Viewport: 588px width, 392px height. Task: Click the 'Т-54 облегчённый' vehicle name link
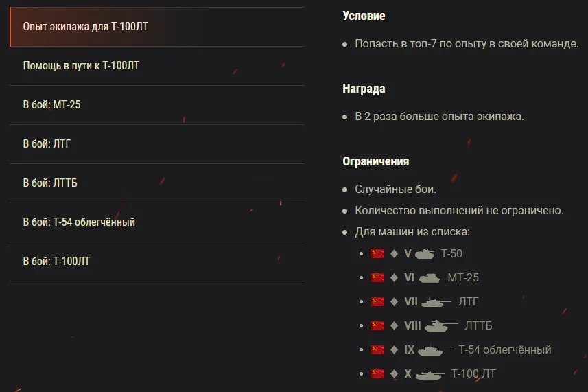504,349
